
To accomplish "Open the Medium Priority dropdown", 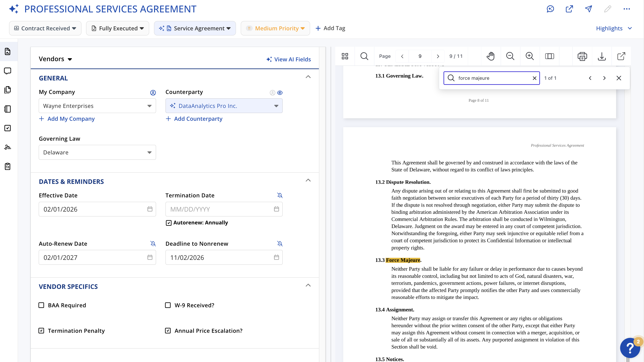I will click(x=275, y=28).
